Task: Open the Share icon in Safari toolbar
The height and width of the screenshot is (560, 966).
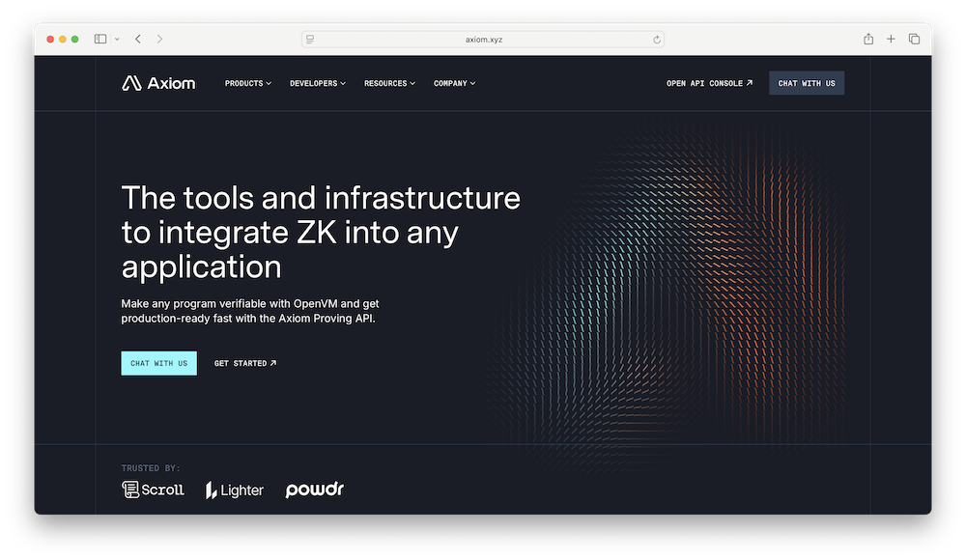Action: point(868,39)
